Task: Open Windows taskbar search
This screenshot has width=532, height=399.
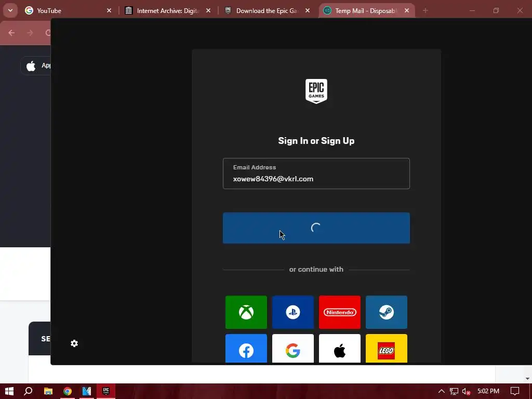Action: 28,391
